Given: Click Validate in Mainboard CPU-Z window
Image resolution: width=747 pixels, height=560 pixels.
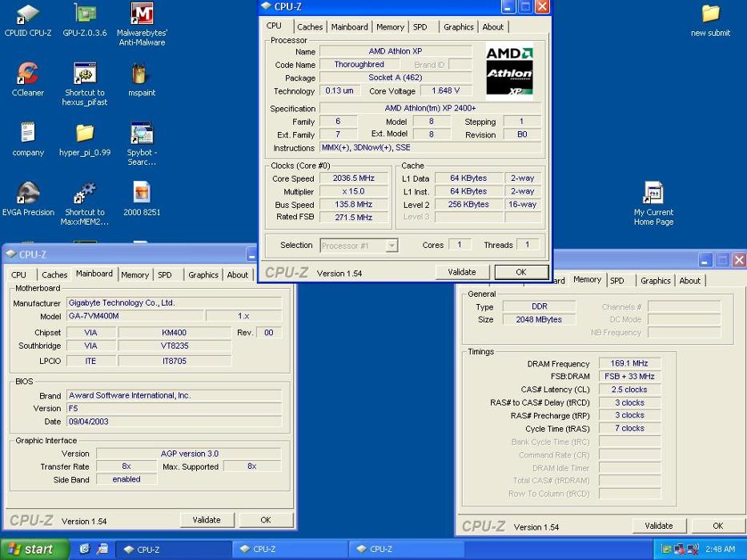Looking at the screenshot, I should tap(207, 520).
